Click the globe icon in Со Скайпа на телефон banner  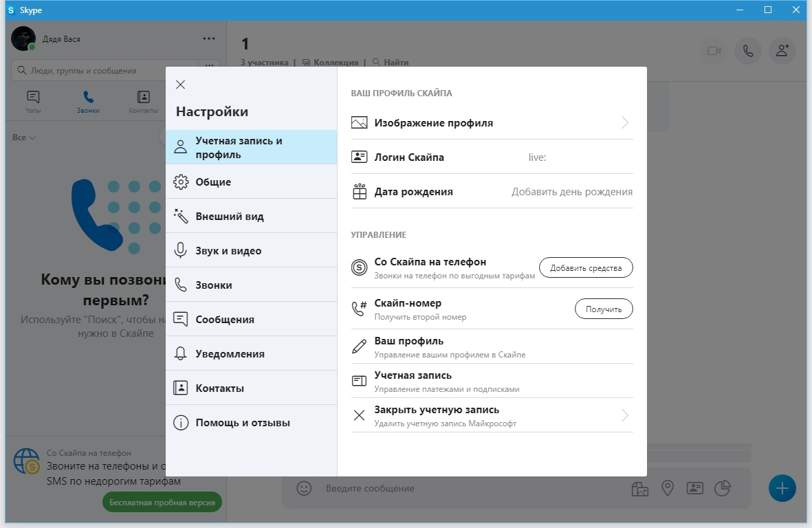click(x=26, y=461)
